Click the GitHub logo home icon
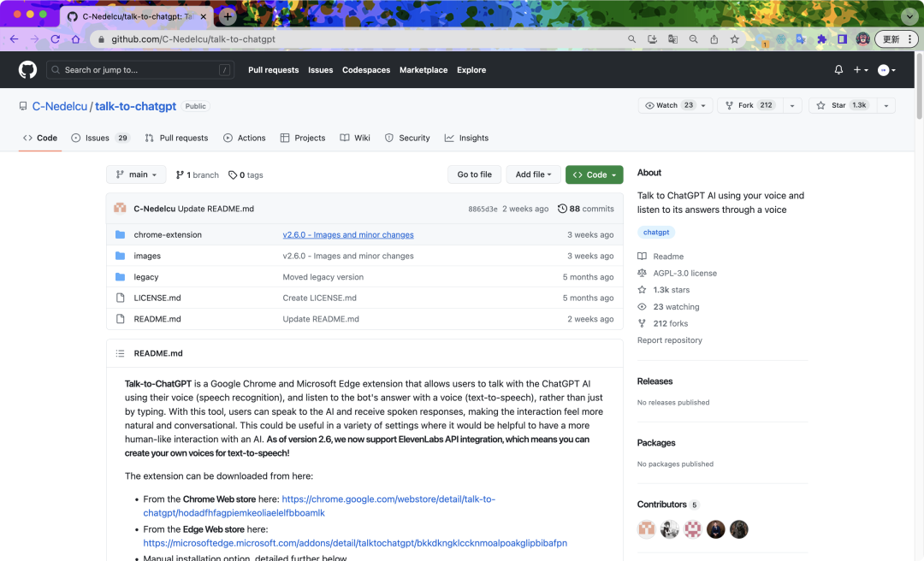The image size is (924, 561). [27, 69]
